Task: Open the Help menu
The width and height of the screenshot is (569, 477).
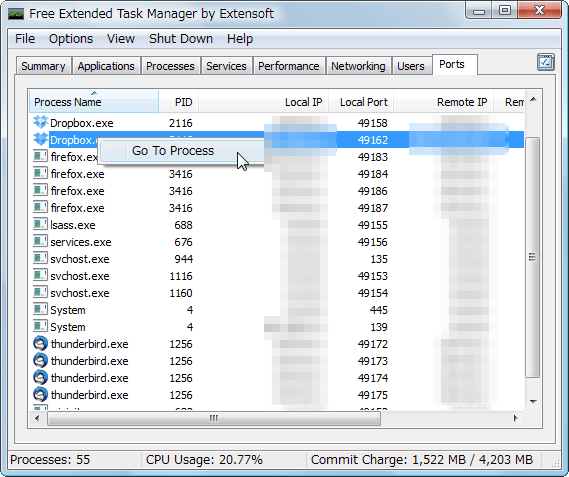Action: 240,38
